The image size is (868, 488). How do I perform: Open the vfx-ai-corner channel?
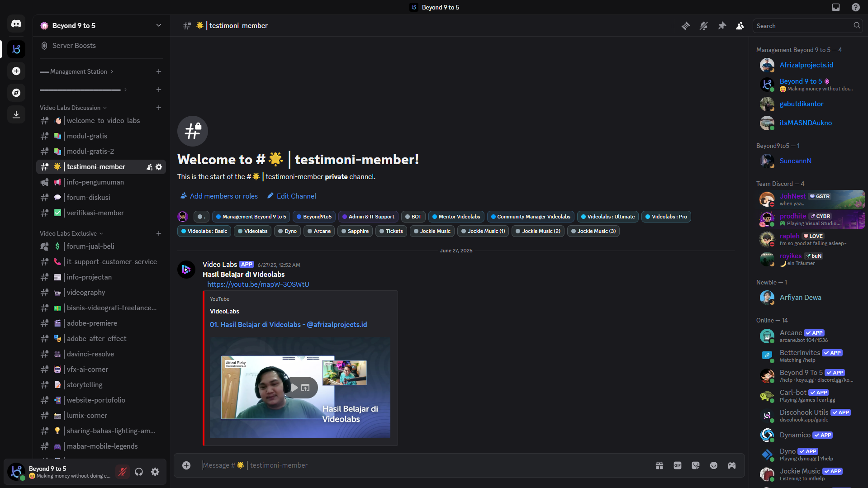pyautogui.click(x=101, y=370)
